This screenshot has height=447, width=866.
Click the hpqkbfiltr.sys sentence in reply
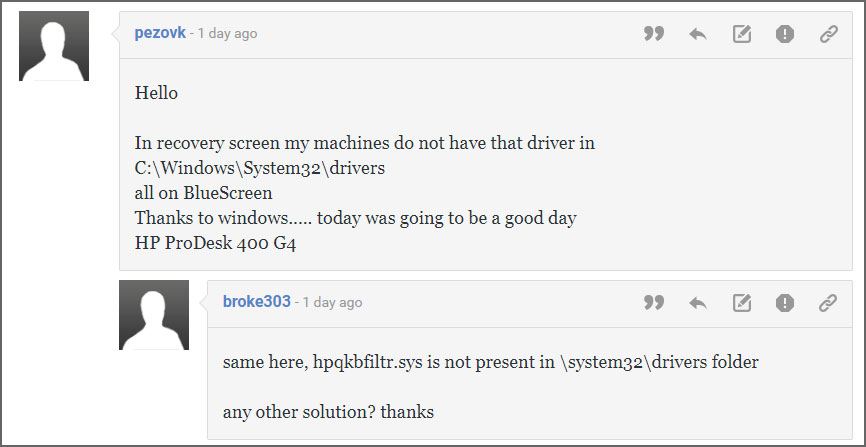[491, 363]
